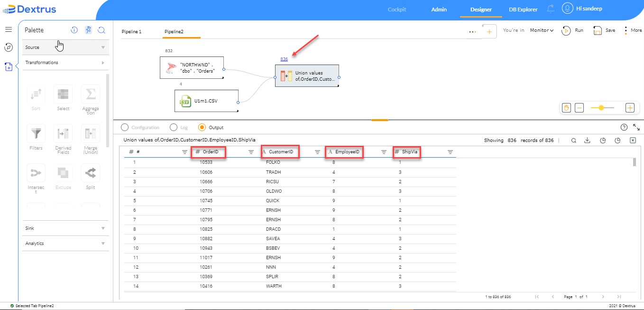Select the Union values node
The height and width of the screenshot is (310, 644).
coord(307,76)
